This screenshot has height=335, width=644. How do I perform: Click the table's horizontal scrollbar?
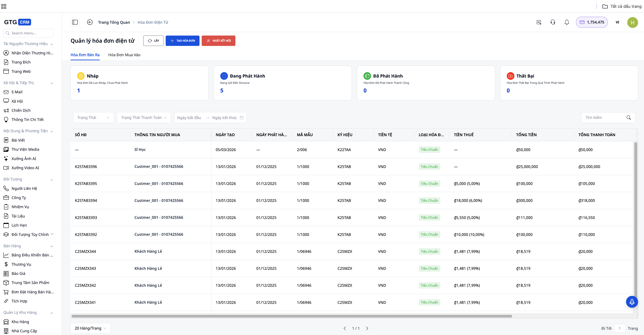pos(292,316)
